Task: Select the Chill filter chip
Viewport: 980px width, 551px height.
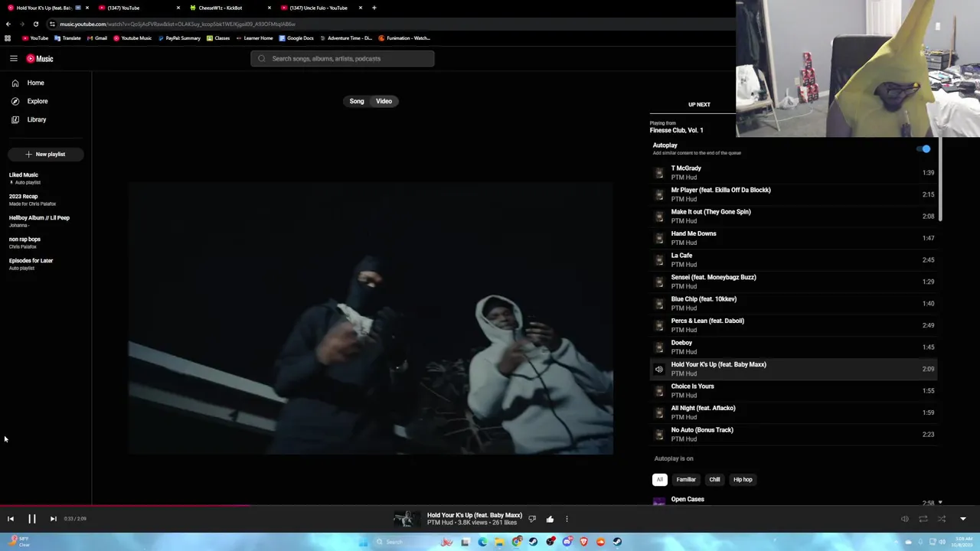Action: click(714, 480)
